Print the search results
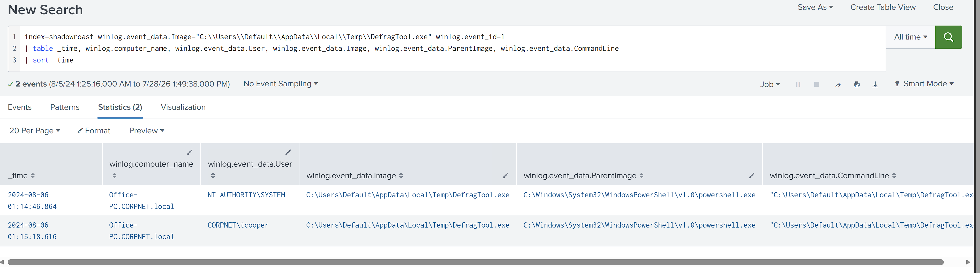Image resolution: width=980 pixels, height=273 pixels. (856, 84)
